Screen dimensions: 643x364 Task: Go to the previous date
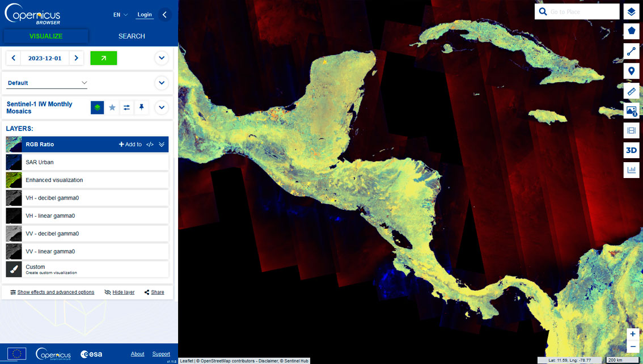13,58
